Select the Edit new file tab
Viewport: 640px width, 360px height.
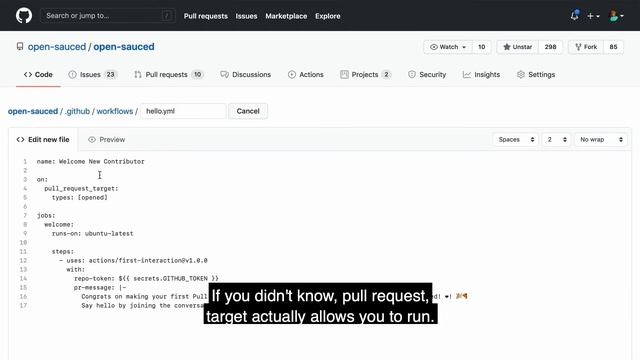tap(43, 140)
